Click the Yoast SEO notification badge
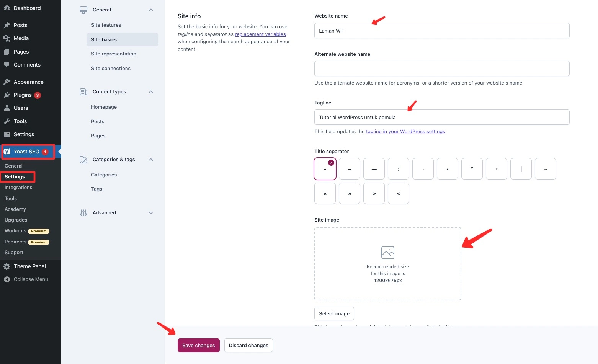The height and width of the screenshot is (364, 598). pyautogui.click(x=45, y=152)
